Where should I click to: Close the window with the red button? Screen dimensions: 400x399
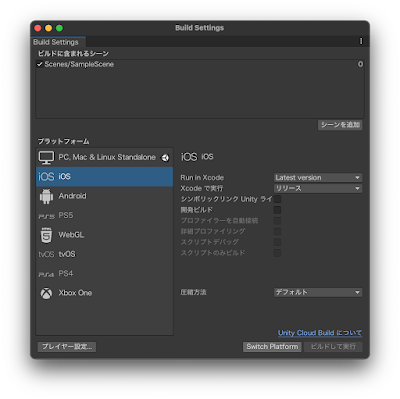[38, 28]
